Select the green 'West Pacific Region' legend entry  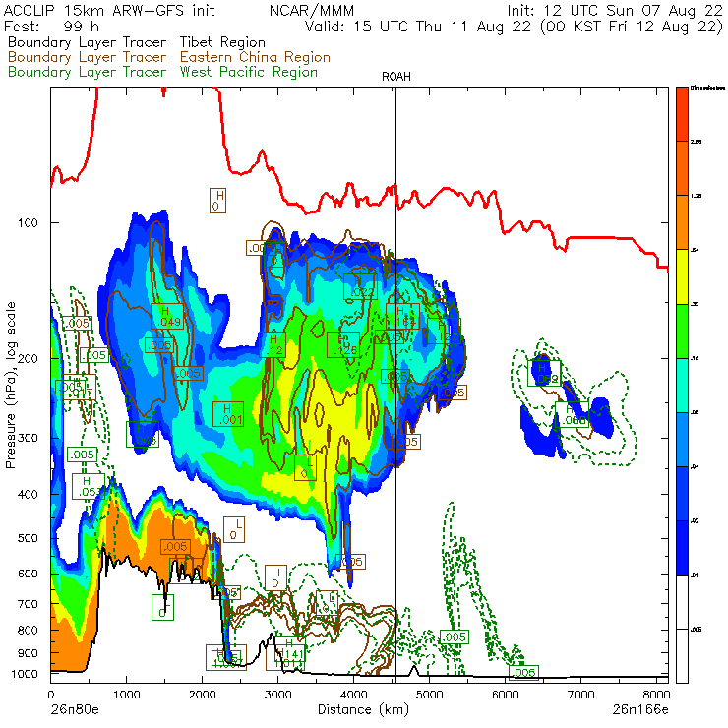tap(249, 72)
